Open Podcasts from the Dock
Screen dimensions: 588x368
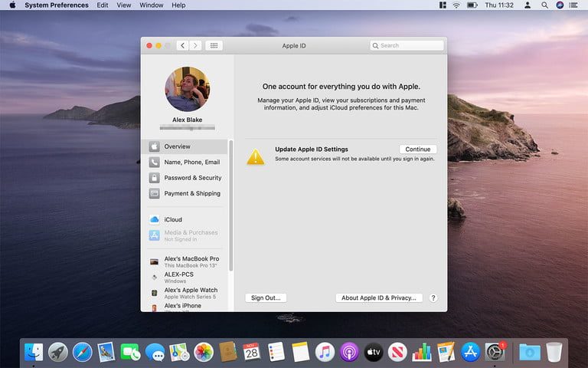point(349,353)
